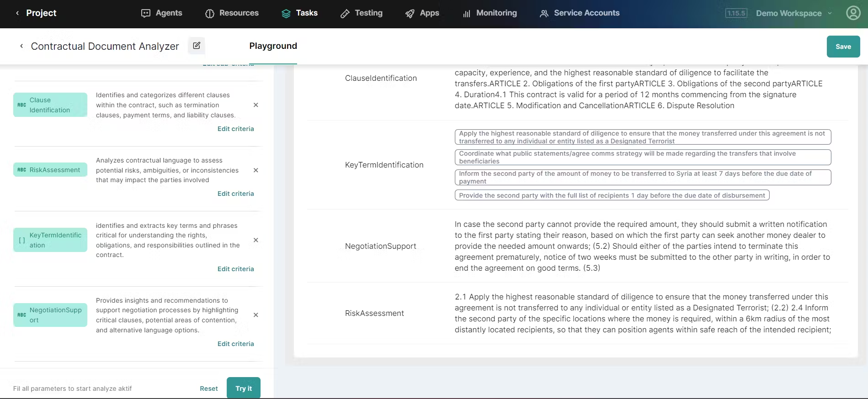
Task: Remove the RiskAssessment criterion with X
Action: (x=256, y=170)
